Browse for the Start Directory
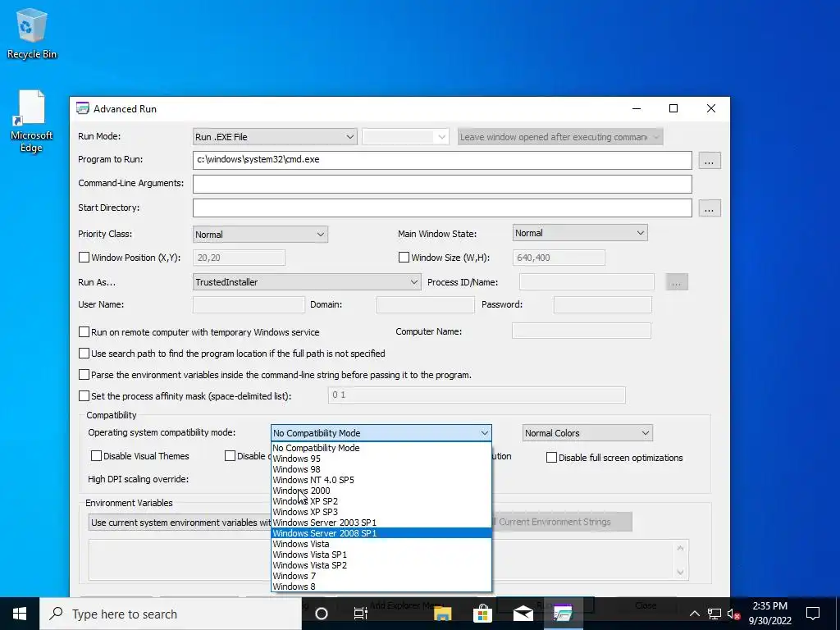Viewport: 840px width, 630px height. [710, 208]
